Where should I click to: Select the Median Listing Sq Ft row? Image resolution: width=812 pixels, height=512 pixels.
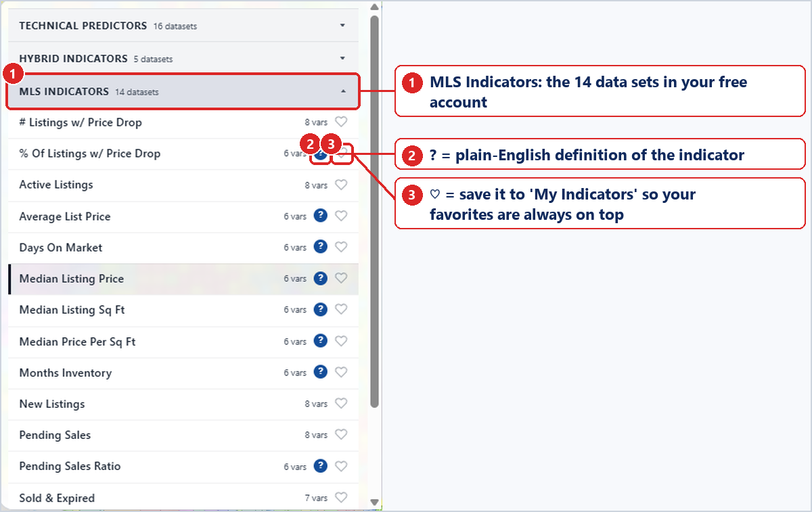pyautogui.click(x=183, y=310)
